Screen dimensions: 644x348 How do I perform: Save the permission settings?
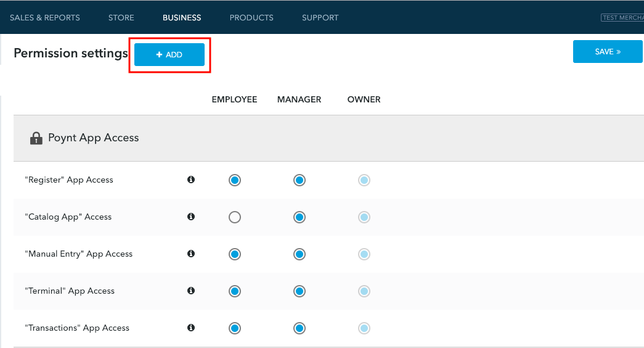608,51
